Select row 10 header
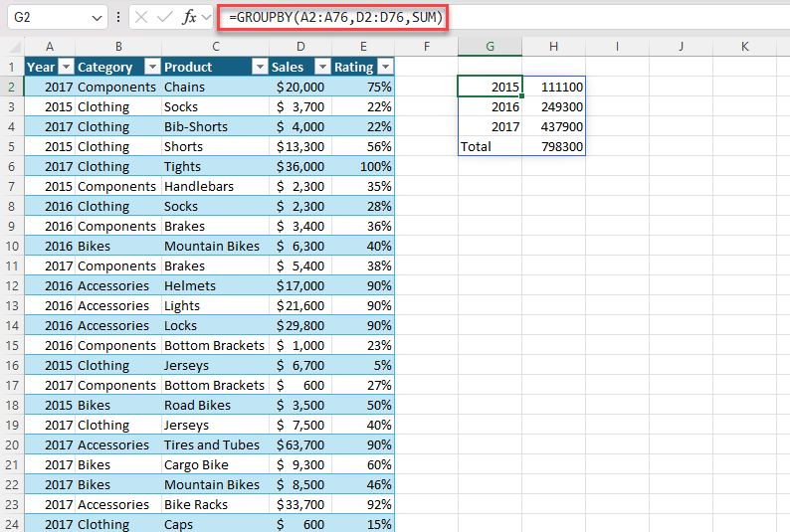Screen dimensions: 790x532 pos(12,246)
